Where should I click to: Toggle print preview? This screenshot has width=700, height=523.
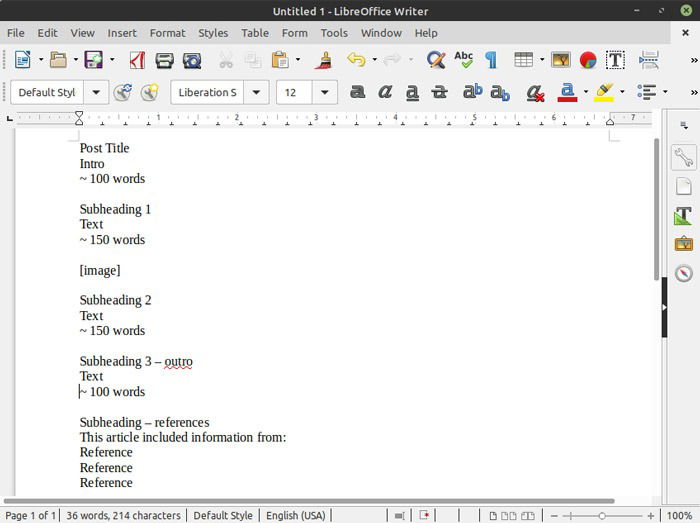[192, 60]
